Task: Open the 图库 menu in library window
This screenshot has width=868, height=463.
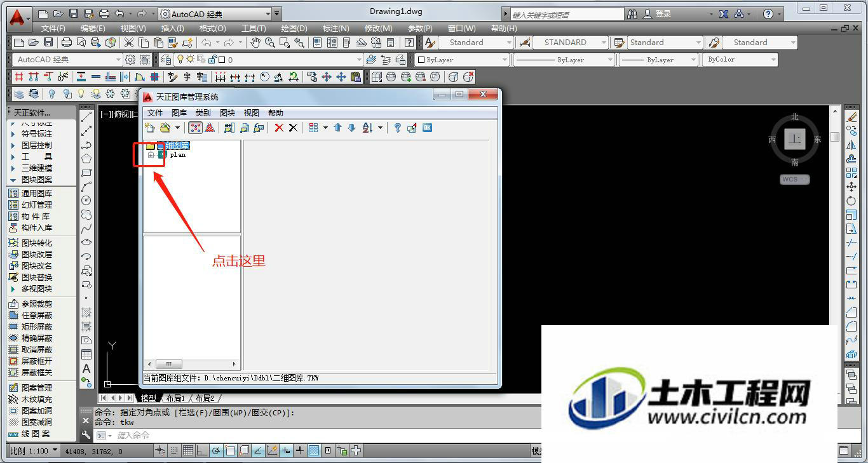Action: pyautogui.click(x=179, y=113)
